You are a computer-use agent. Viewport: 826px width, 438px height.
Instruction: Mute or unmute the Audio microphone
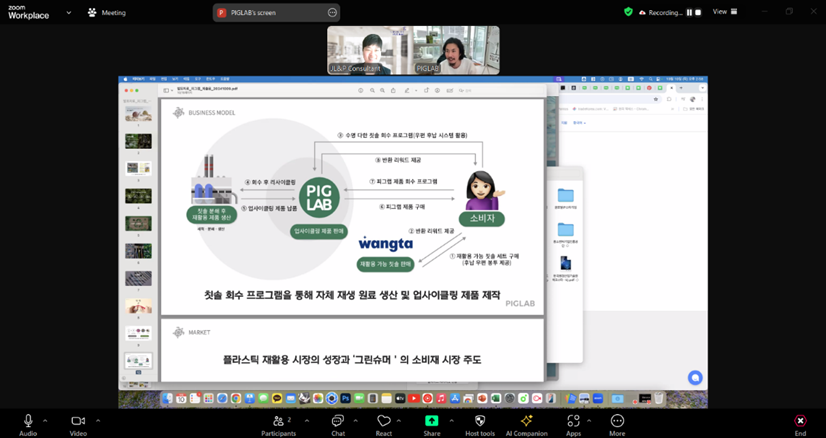click(x=28, y=425)
